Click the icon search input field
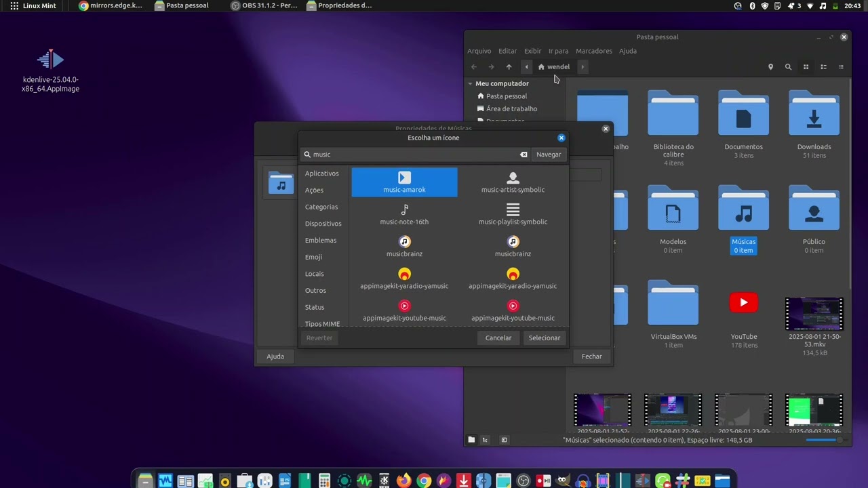 [x=415, y=155]
